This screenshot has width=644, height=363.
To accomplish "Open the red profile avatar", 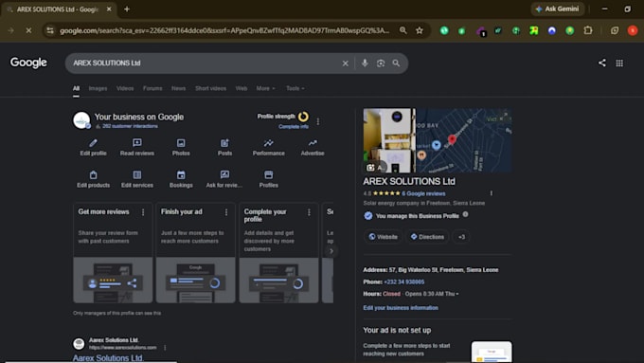I will pyautogui.click(x=633, y=30).
